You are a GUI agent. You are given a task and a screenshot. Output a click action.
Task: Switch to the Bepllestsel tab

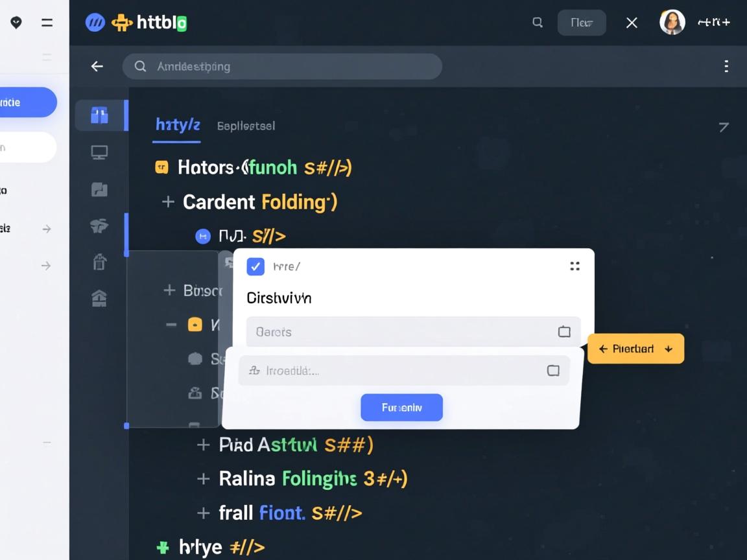(246, 126)
